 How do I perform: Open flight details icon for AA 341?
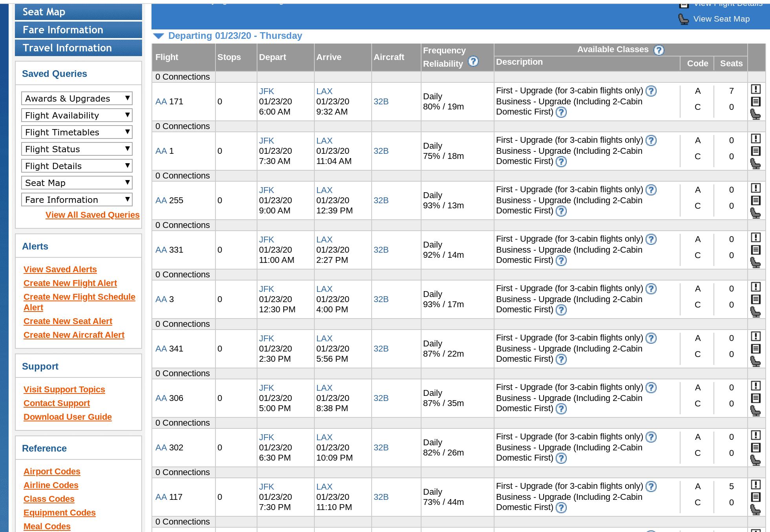755,349
